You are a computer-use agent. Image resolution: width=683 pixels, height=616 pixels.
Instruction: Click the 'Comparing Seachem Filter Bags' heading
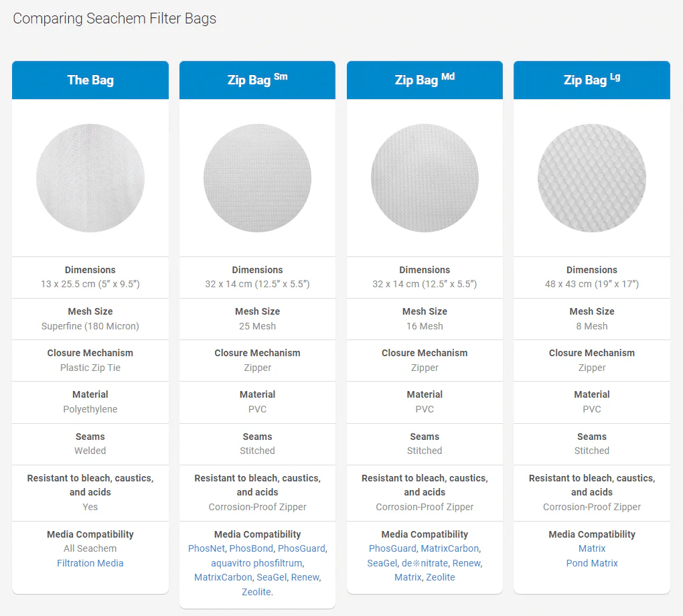[115, 19]
